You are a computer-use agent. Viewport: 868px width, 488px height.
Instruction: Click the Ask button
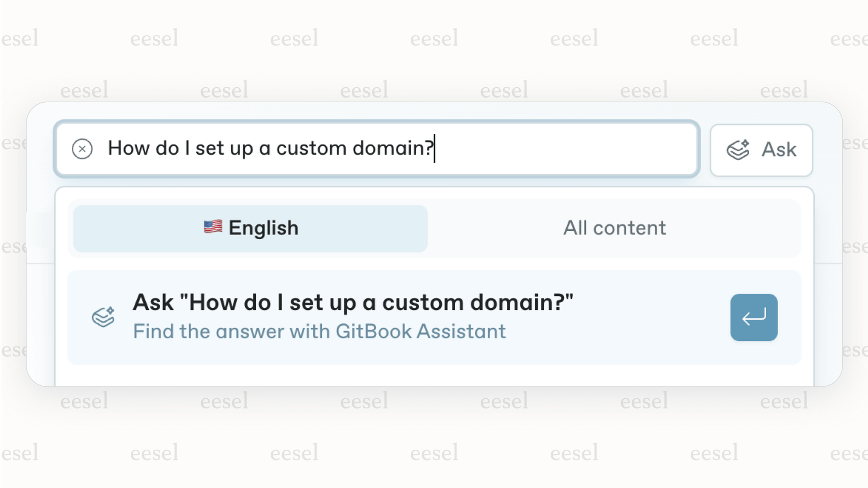click(761, 150)
